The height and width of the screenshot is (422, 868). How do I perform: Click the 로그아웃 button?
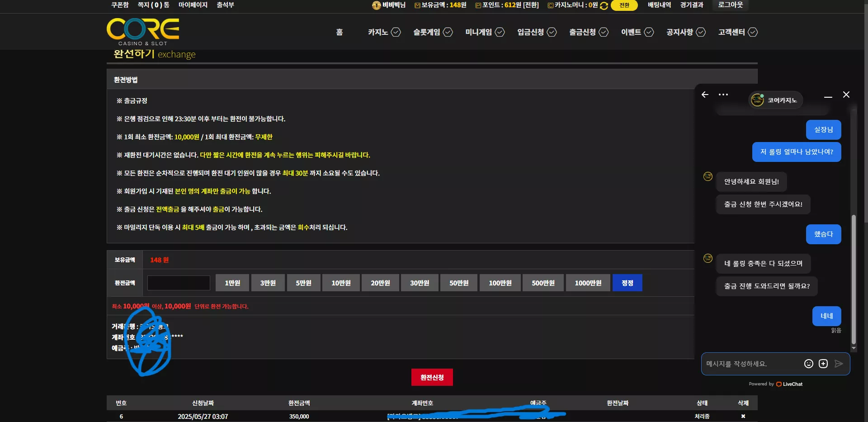pos(731,5)
